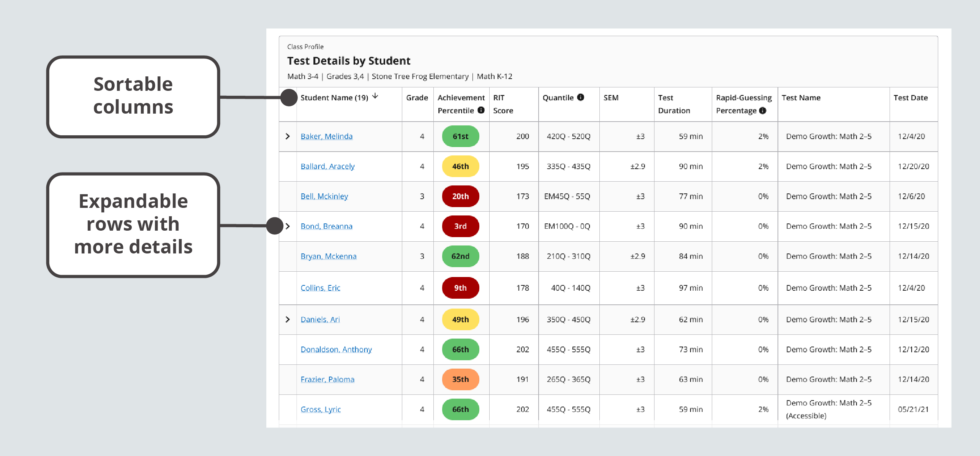This screenshot has width=980, height=456.
Task: Sort the table by Grade column
Action: coord(417,97)
